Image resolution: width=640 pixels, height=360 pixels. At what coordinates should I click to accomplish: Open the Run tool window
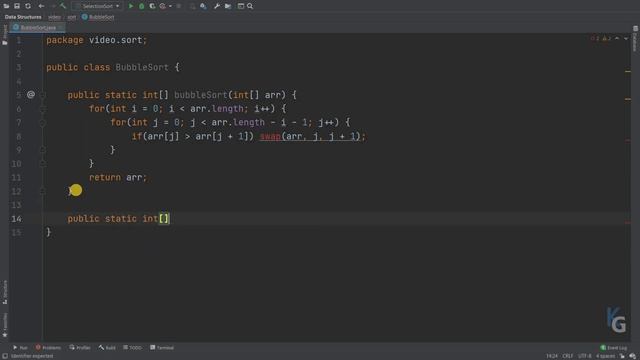click(x=20, y=348)
